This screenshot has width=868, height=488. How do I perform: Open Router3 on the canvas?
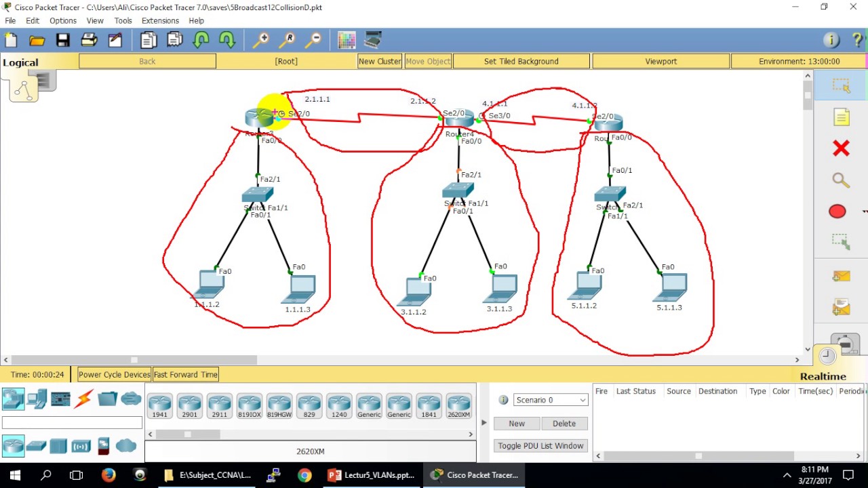coord(259,118)
